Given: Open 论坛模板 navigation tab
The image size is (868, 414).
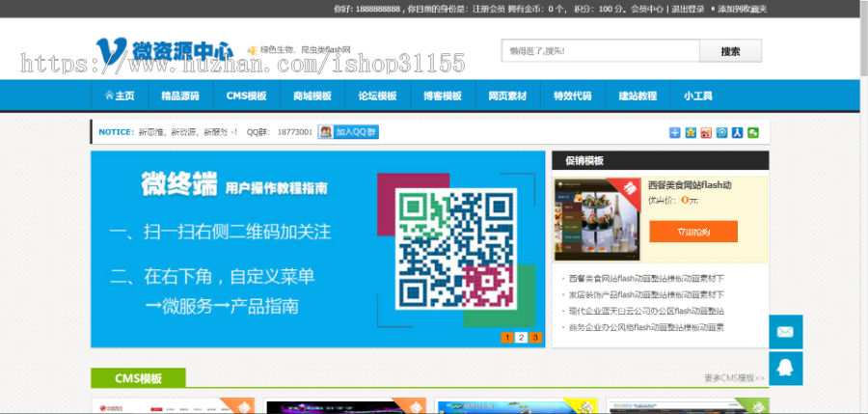Looking at the screenshot, I should pyautogui.click(x=377, y=96).
